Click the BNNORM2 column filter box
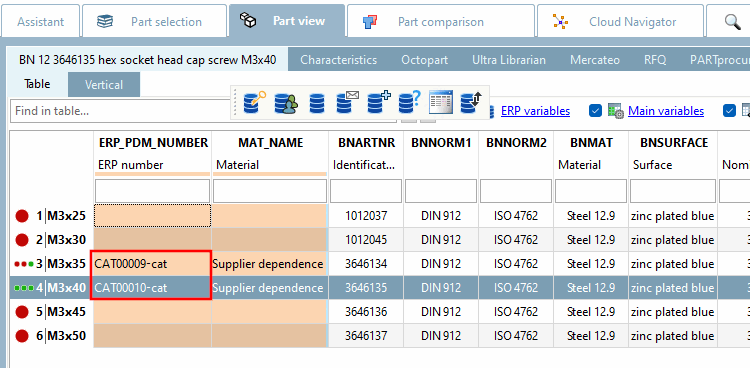This screenshot has width=750, height=368. click(x=516, y=191)
